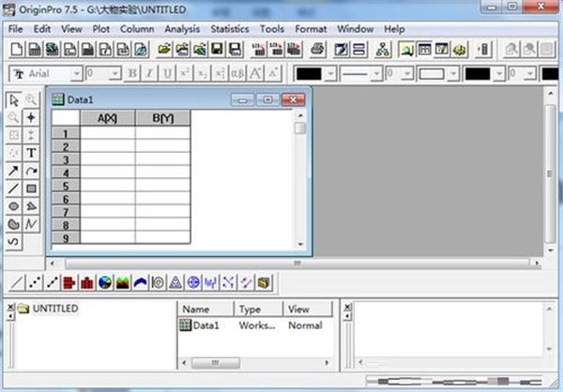Create a Polar plot
This screenshot has width=563, height=392.
158,283
